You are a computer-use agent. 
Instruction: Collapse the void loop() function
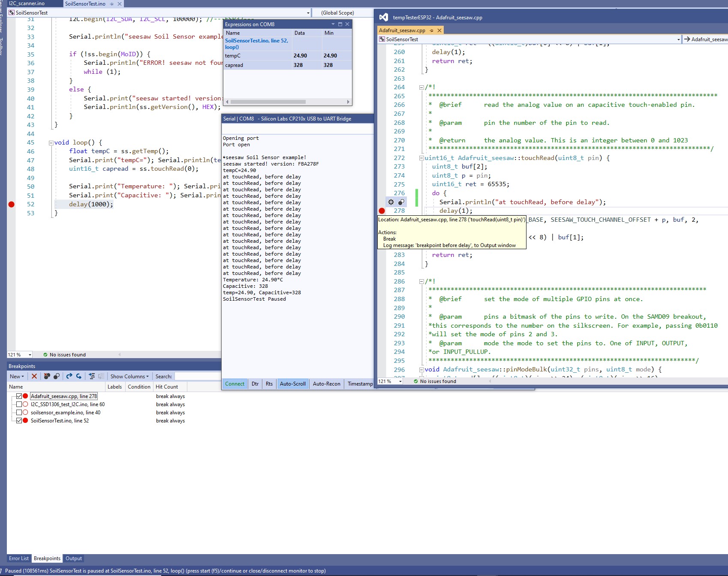51,142
